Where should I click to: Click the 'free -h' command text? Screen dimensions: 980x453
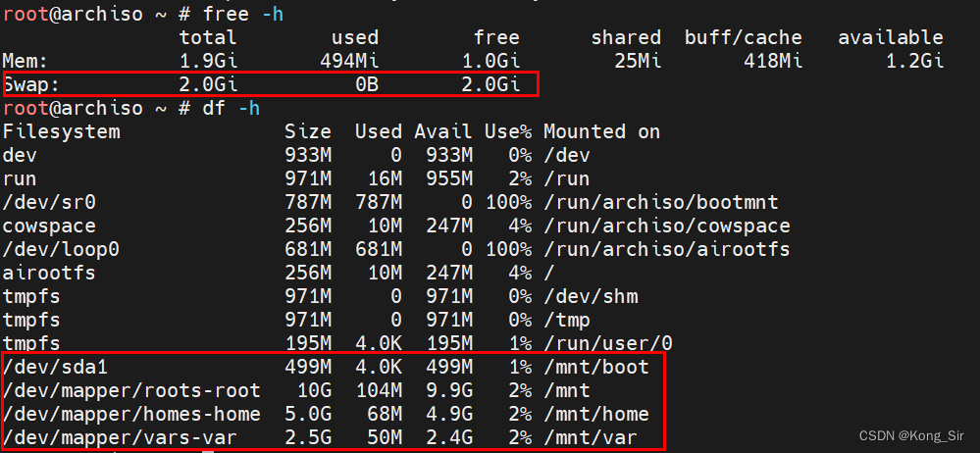click(x=243, y=14)
